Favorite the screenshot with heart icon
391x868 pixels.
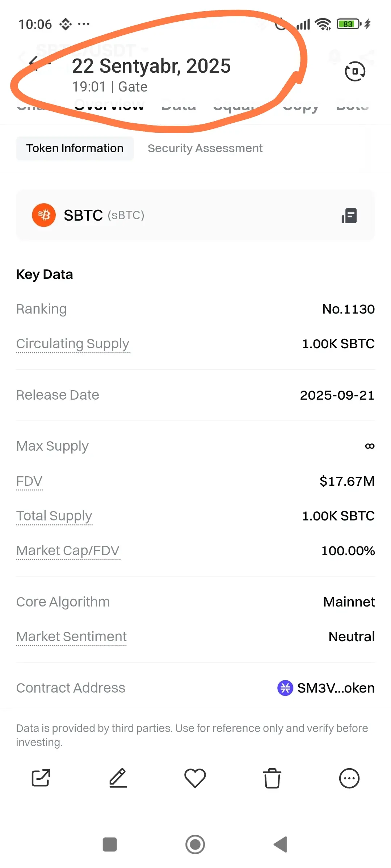point(195,778)
